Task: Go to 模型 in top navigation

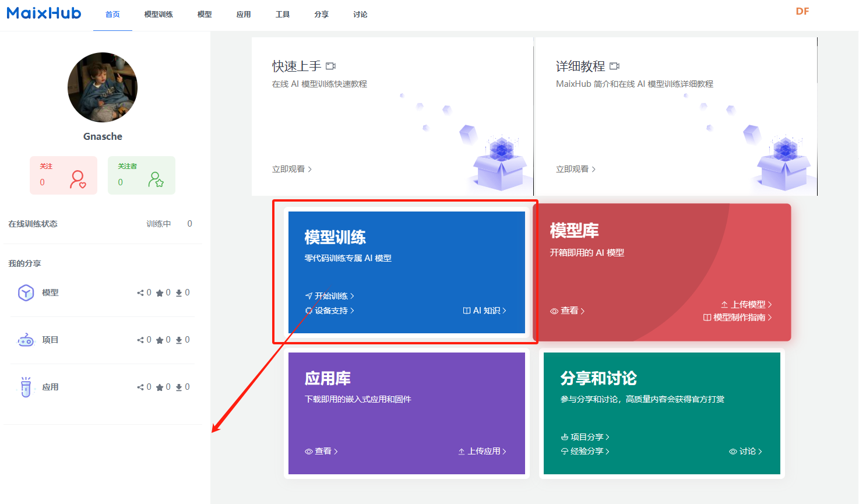Action: [x=205, y=15]
